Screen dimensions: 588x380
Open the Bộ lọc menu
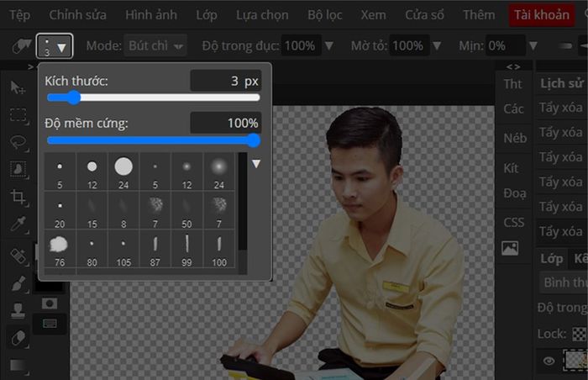[325, 15]
